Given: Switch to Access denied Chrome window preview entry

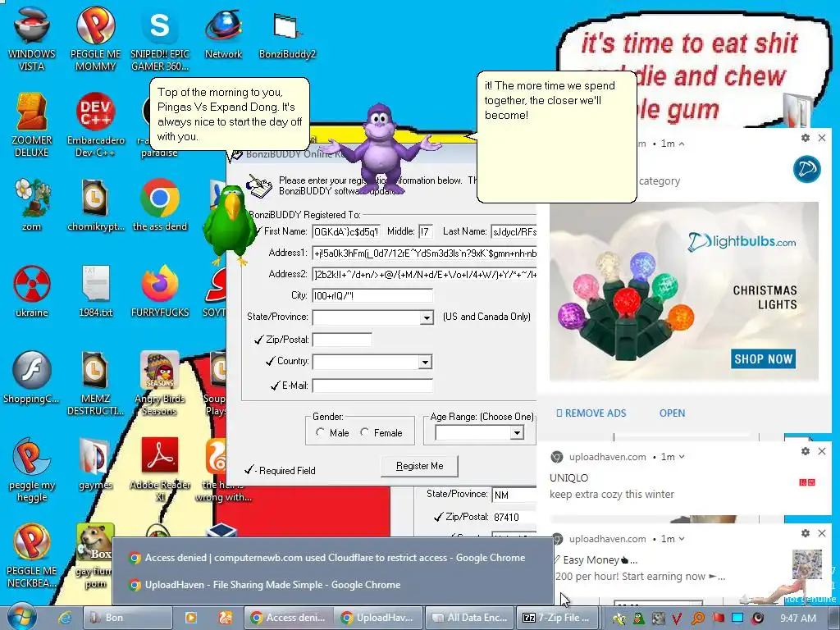Looking at the screenshot, I should [x=333, y=558].
